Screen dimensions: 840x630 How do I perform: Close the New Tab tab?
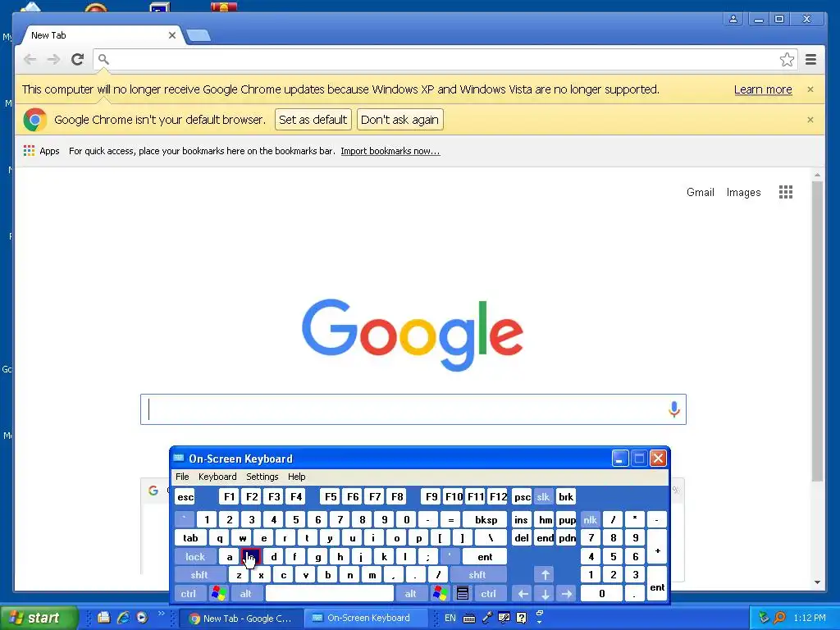tap(172, 35)
